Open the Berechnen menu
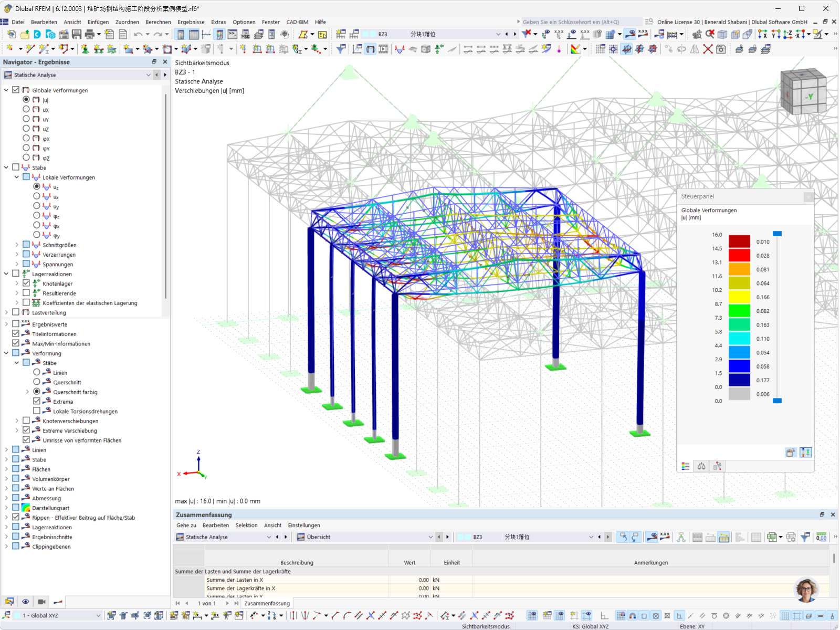Viewport: 840px width, 630px height. (158, 22)
